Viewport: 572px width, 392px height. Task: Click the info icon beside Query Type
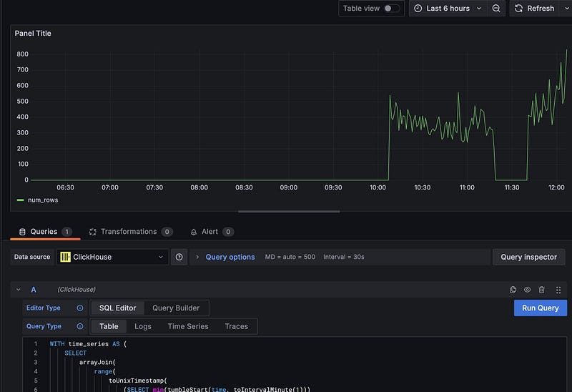[x=80, y=326]
